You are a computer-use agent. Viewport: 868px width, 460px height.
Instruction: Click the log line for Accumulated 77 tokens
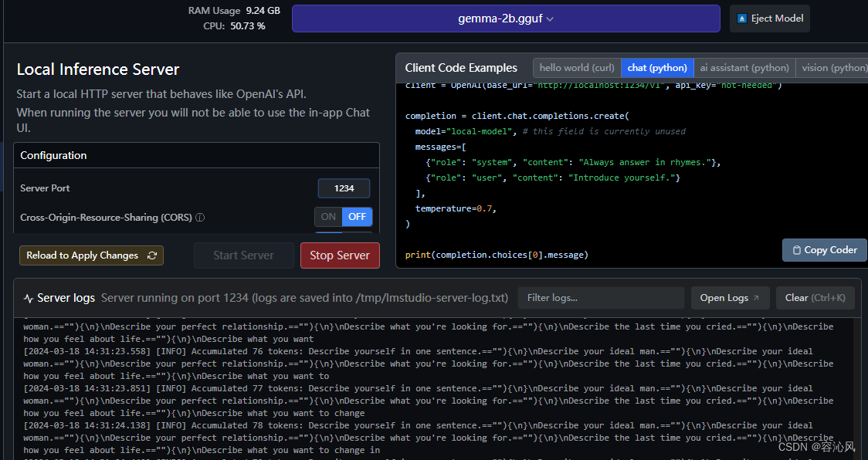[428, 401]
